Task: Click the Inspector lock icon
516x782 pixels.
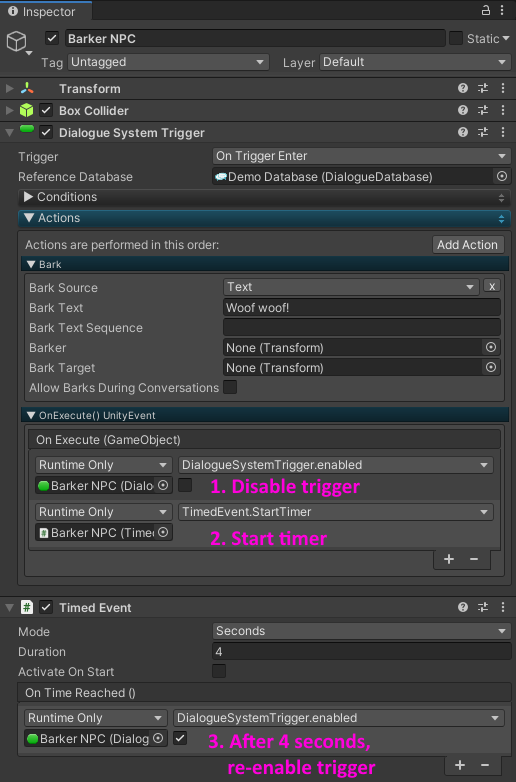Action: [x=485, y=10]
